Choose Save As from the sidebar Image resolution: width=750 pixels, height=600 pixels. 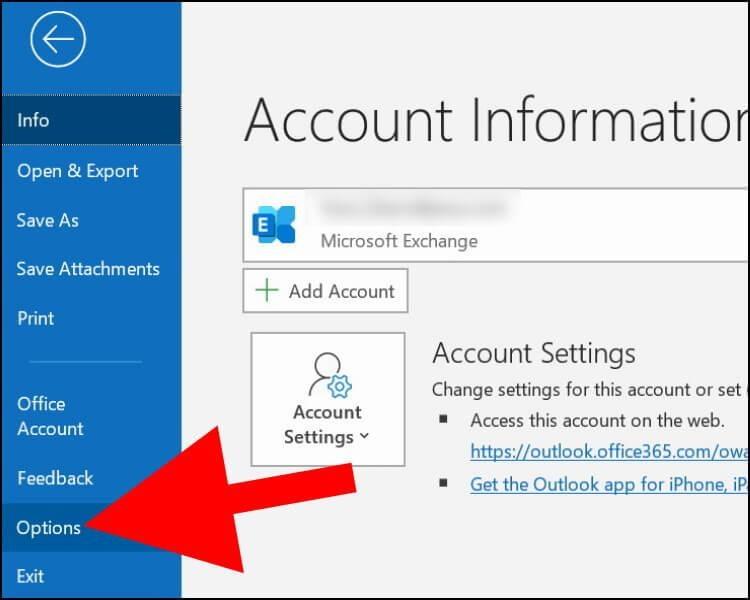pyautogui.click(x=91, y=220)
